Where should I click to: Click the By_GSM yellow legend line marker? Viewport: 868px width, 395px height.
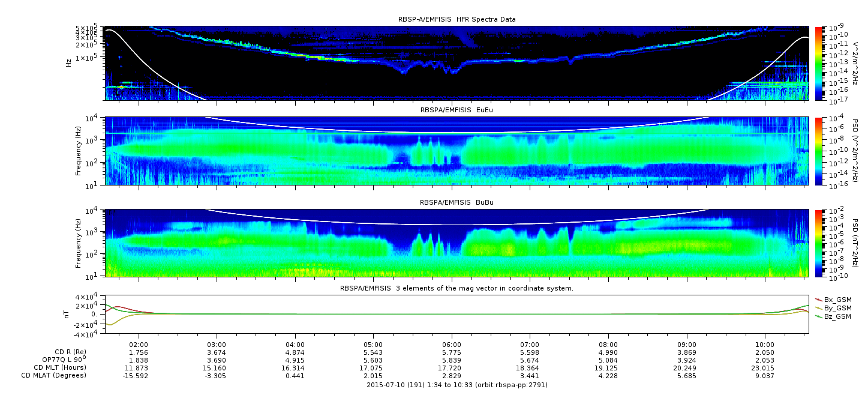coord(818,307)
